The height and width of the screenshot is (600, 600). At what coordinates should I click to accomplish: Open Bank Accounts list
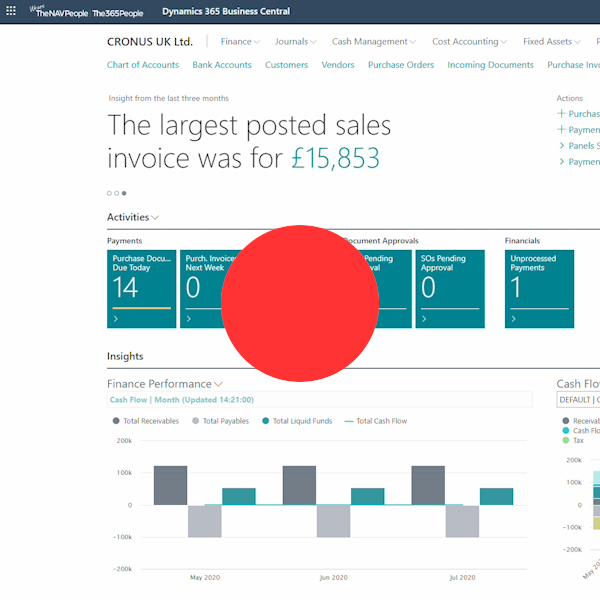[222, 65]
